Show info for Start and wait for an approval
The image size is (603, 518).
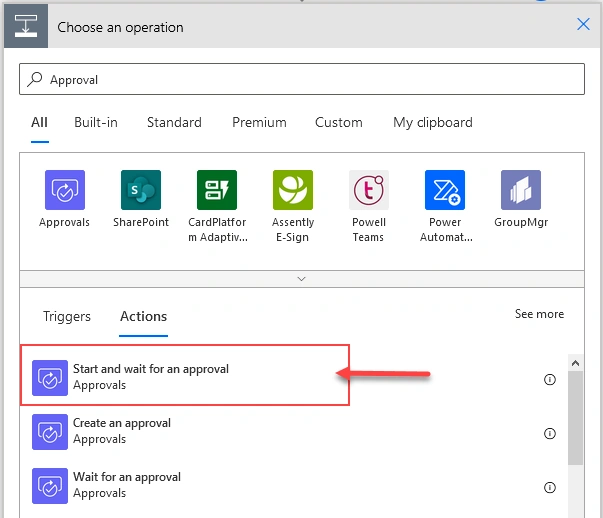tap(550, 380)
